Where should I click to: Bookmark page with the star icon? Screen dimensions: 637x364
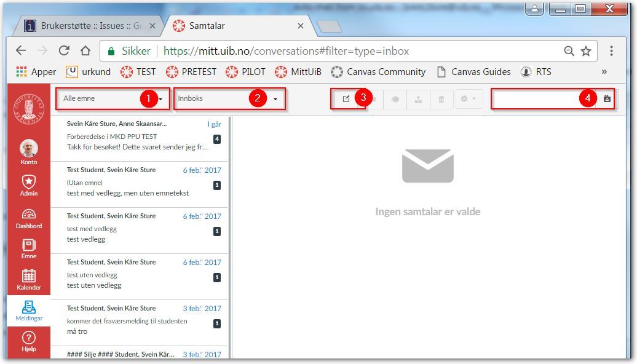[x=586, y=51]
